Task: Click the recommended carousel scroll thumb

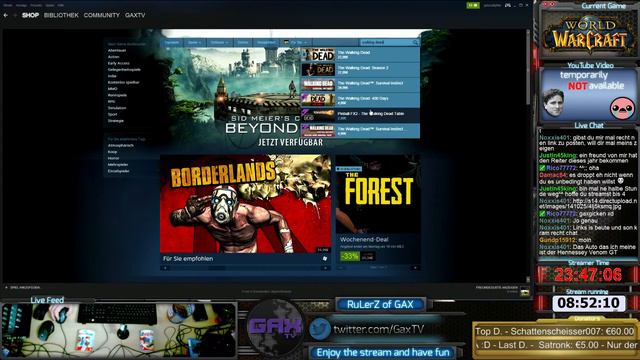Action: (x=217, y=268)
